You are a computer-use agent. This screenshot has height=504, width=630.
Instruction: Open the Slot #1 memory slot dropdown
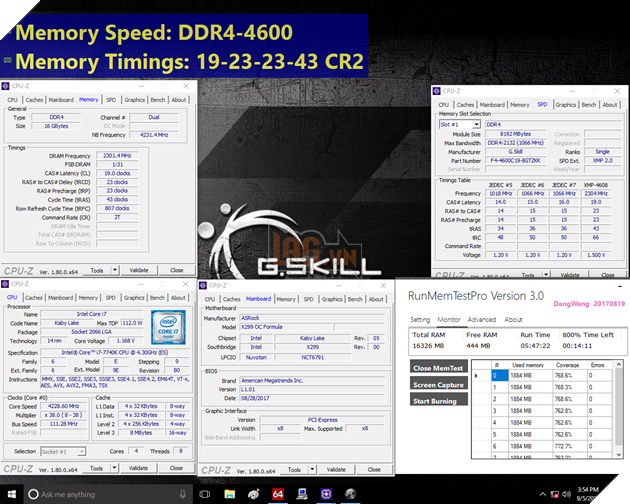476,125
